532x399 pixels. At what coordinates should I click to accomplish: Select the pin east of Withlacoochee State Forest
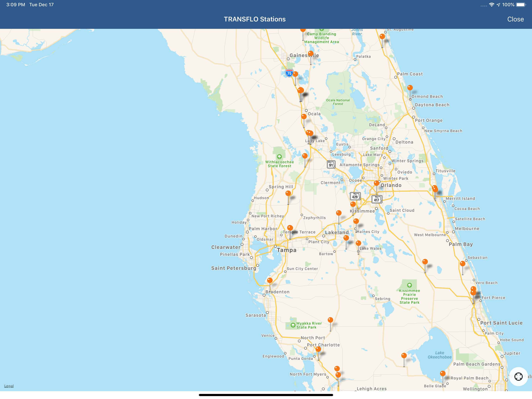click(305, 156)
